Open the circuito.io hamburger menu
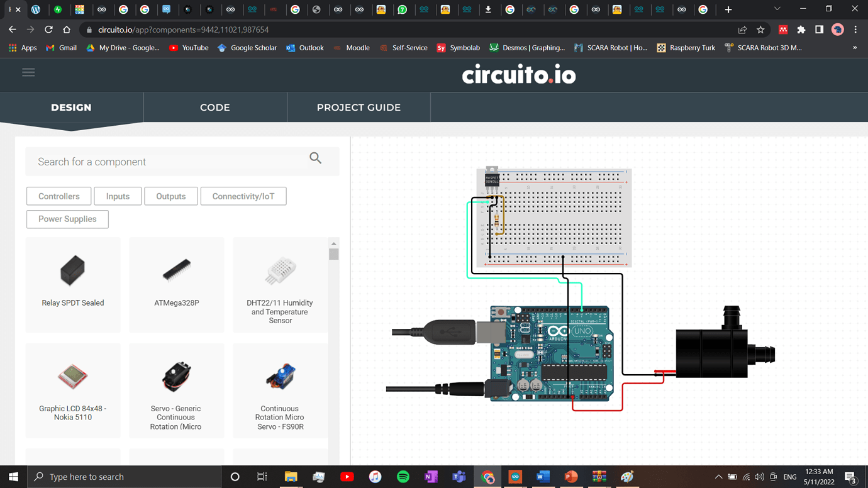This screenshot has height=488, width=868. click(x=28, y=72)
